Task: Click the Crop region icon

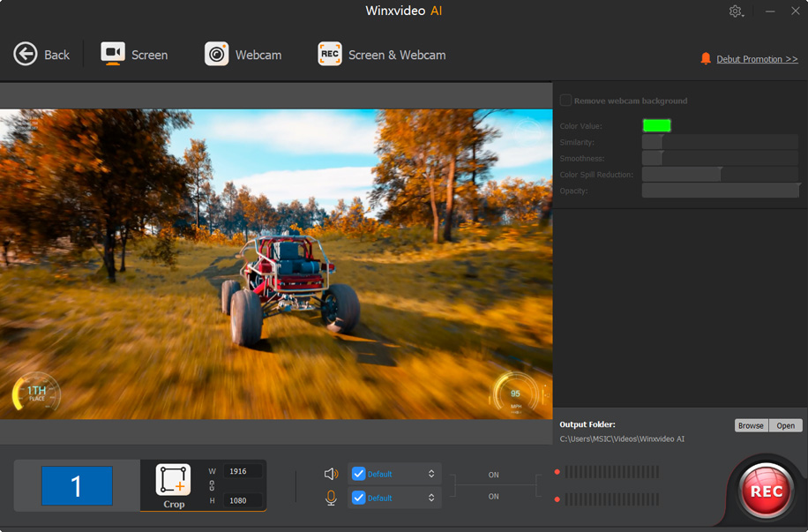Action: pos(173,480)
